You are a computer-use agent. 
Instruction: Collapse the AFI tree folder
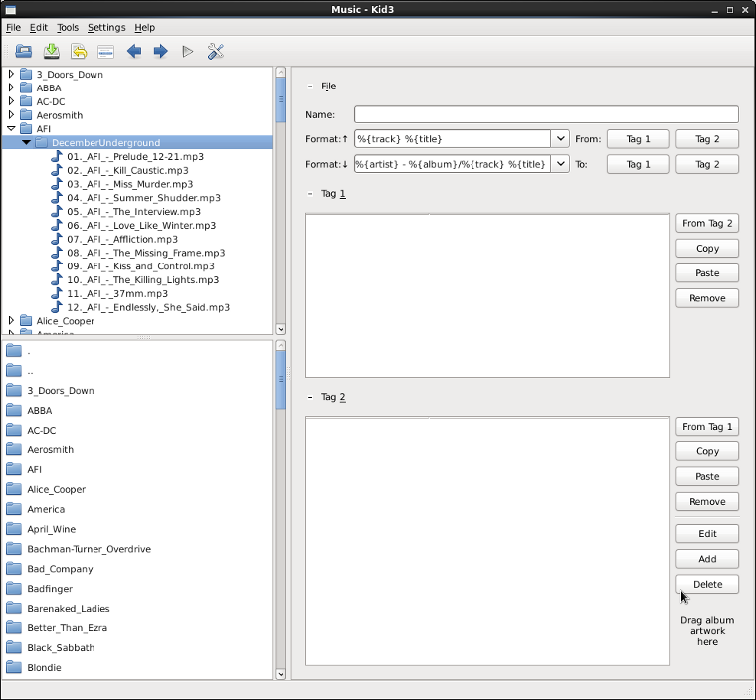[x=12, y=128]
